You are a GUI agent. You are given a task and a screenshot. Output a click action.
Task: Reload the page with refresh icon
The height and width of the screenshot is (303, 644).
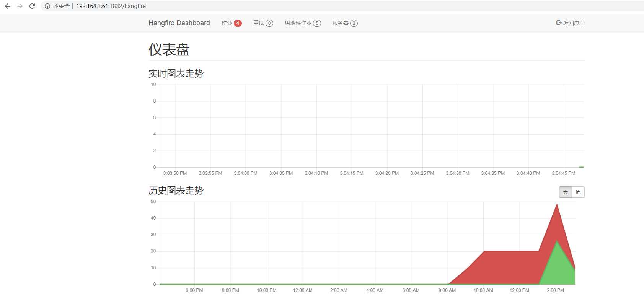pyautogui.click(x=32, y=6)
